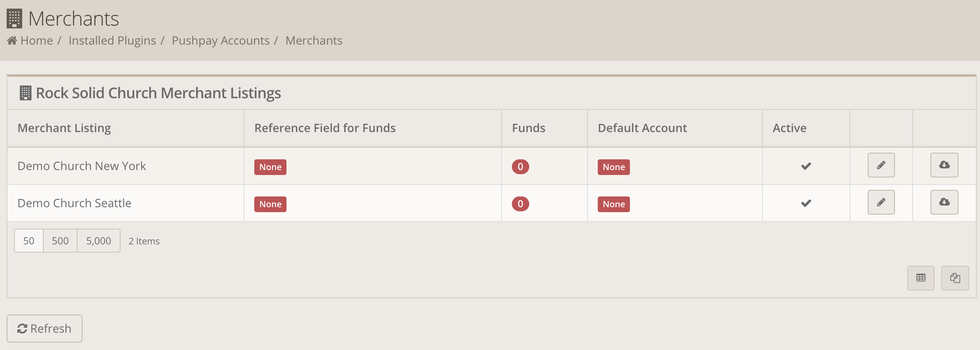Toggle the Active check for Demo Church Seattle
This screenshot has width=980, height=350.
click(805, 203)
